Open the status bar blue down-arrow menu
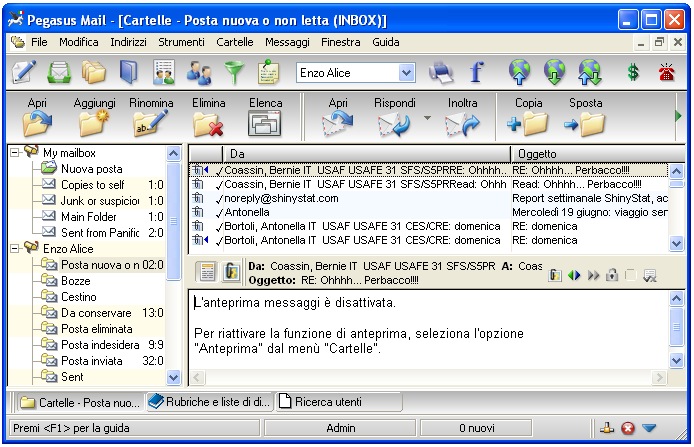This screenshot has height=447, width=694. coord(649,428)
